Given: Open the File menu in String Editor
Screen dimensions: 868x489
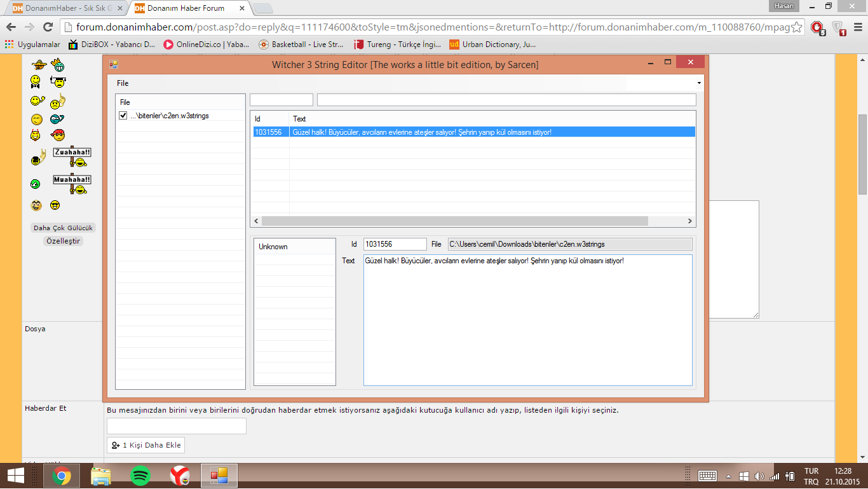Looking at the screenshot, I should coord(123,83).
